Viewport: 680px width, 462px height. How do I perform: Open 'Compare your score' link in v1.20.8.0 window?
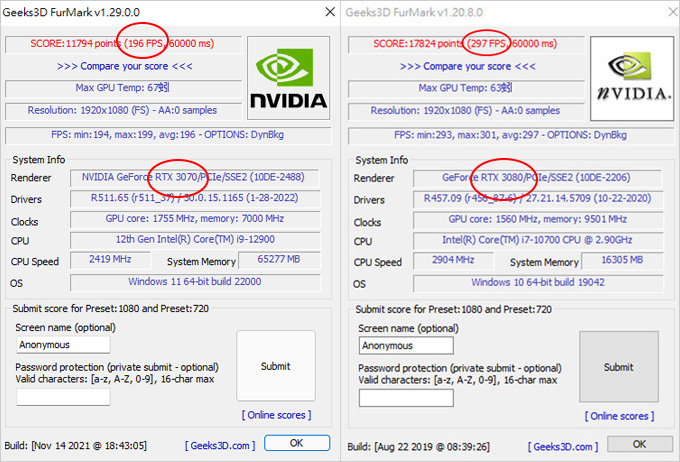(468, 66)
